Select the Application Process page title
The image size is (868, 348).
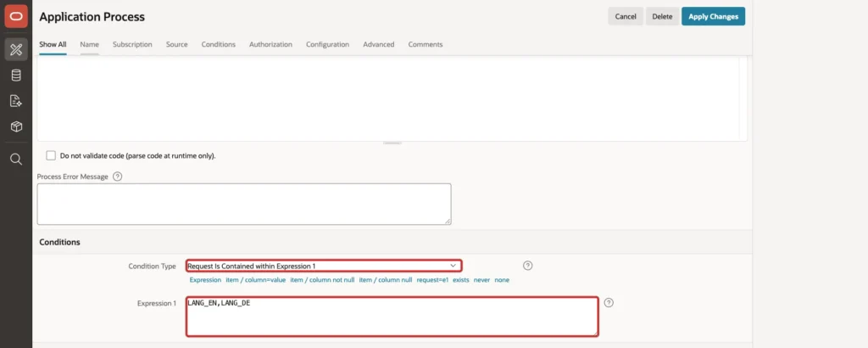92,17
